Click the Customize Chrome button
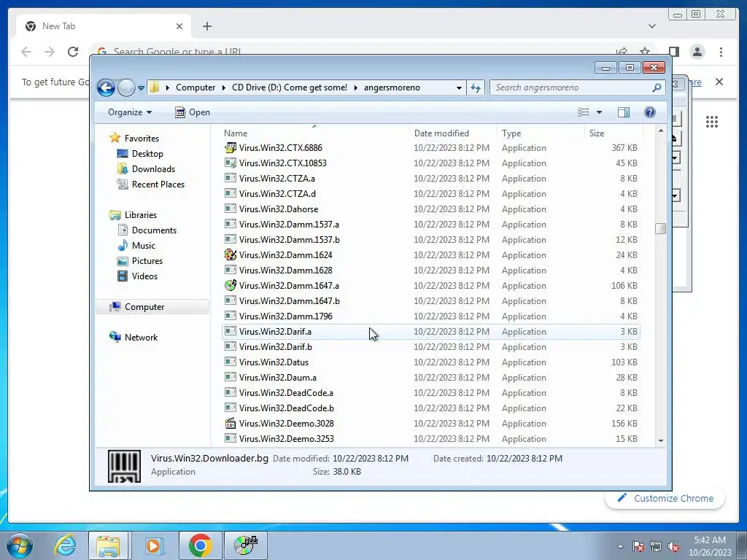 click(x=665, y=498)
